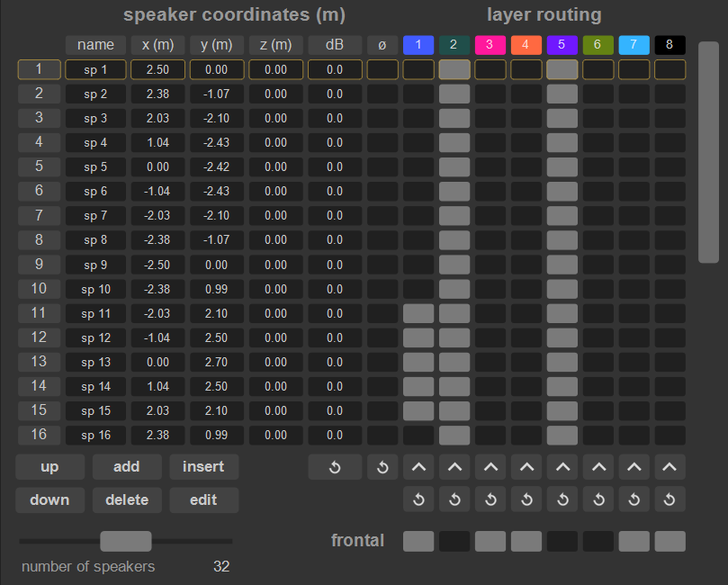
Task: Toggle frontal switch for layer 1
Action: tap(418, 542)
